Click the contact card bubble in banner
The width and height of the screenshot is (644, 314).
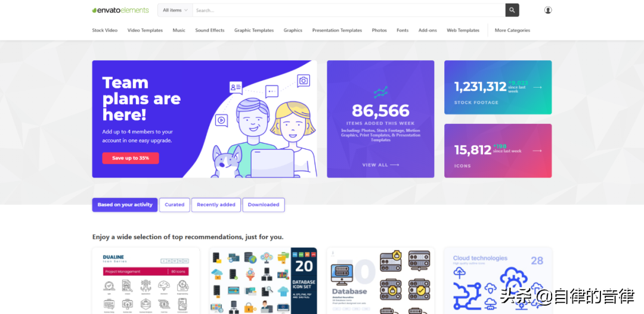coord(236,88)
